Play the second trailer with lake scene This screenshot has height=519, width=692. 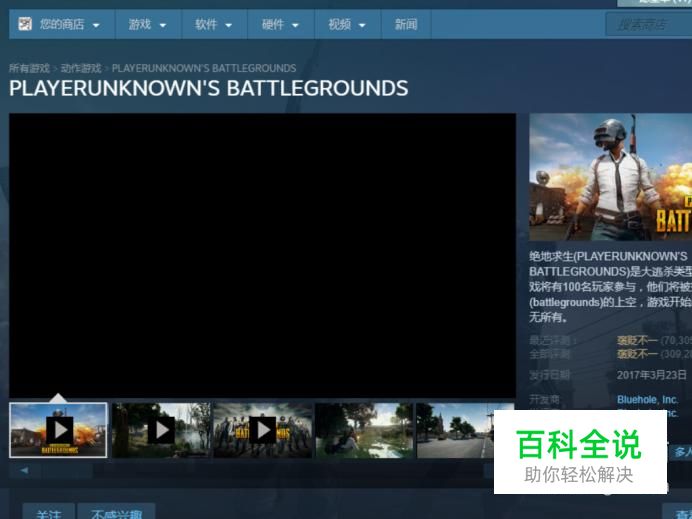161,430
